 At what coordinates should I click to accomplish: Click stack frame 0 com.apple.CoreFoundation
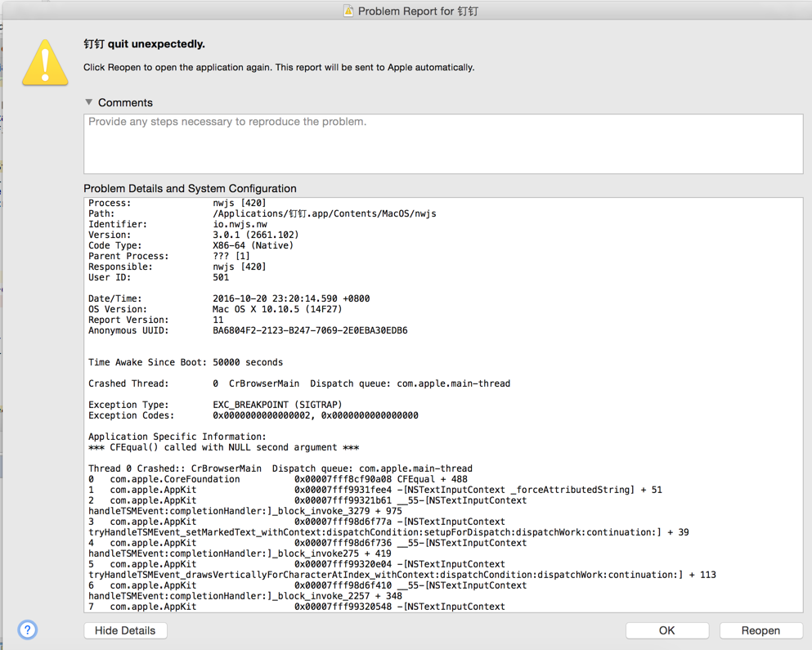tap(277, 479)
